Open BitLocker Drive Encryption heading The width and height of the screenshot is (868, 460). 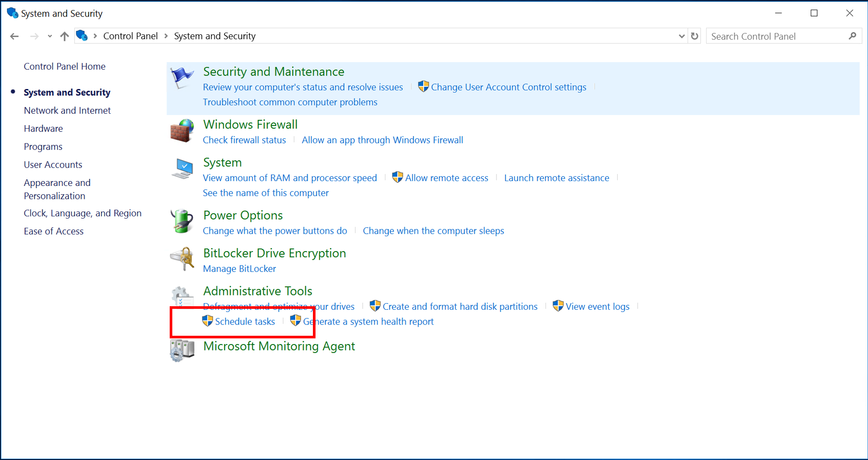tap(275, 253)
